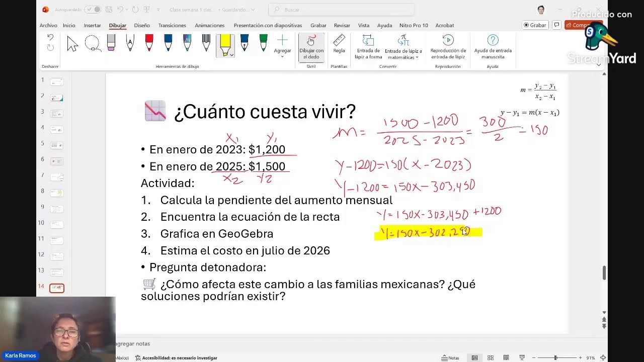Toggle Dibujar con el dedo
644x362 pixels.
point(311,47)
